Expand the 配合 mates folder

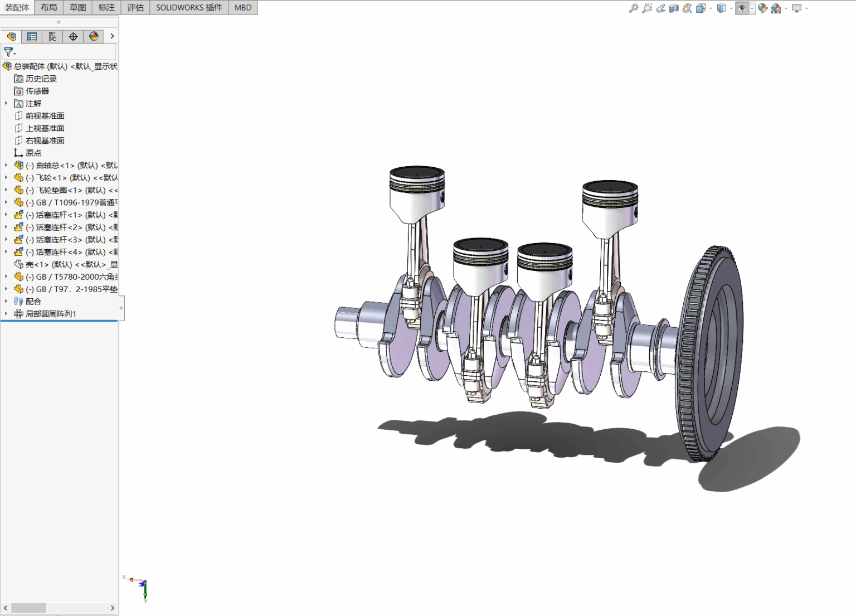[x=6, y=301]
